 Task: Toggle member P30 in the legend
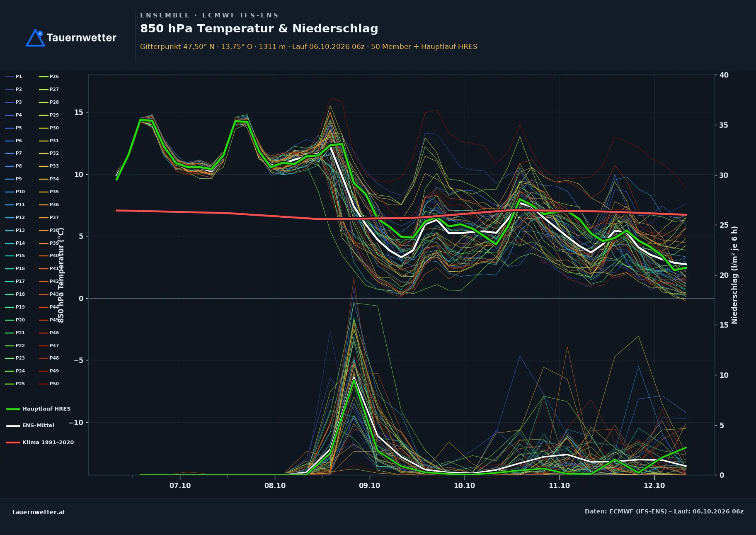[x=49, y=128]
